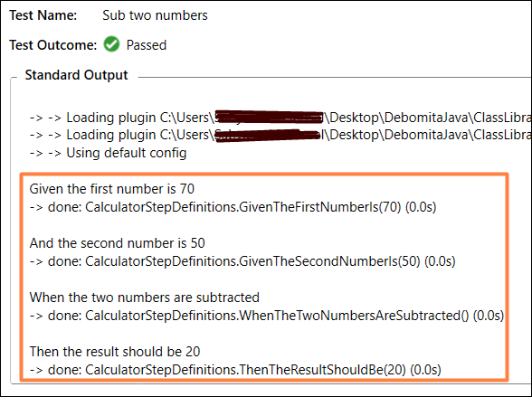The height and width of the screenshot is (397, 532).
Task: Select the WhenTheTwoNumbersAreSubtracted() done line
Action: pyautogui.click(x=267, y=316)
